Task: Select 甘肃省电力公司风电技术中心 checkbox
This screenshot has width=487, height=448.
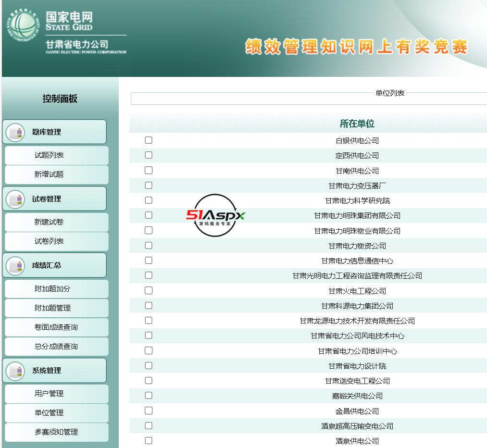Action: click(149, 336)
